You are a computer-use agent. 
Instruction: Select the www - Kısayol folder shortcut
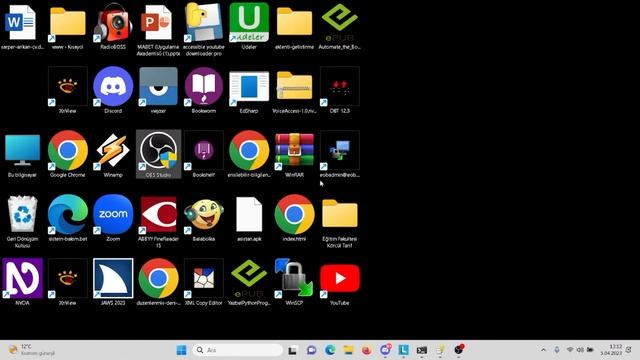pos(68,22)
